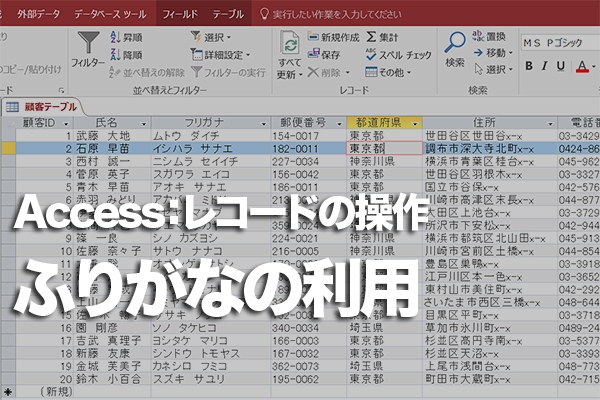Click the 石原 早苗 name cell

112,149
